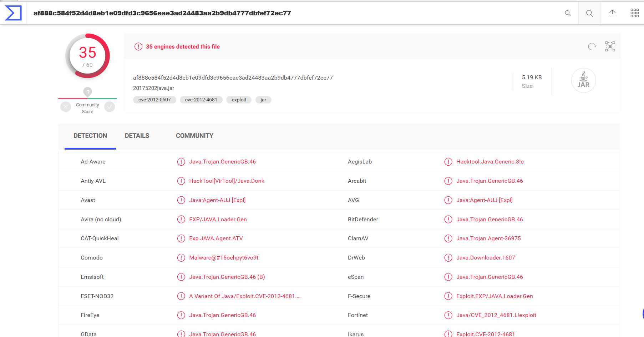Switch to the DETAILS tab

137,136
